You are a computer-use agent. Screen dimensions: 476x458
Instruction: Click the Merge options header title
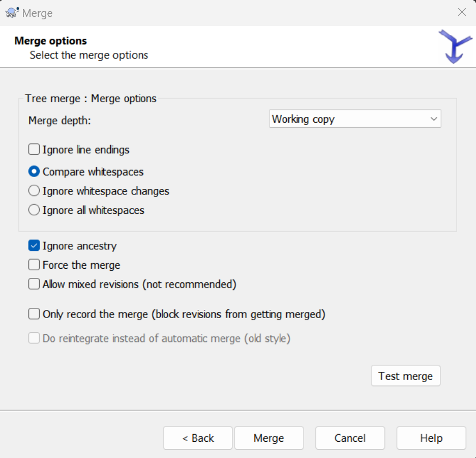tap(50, 41)
